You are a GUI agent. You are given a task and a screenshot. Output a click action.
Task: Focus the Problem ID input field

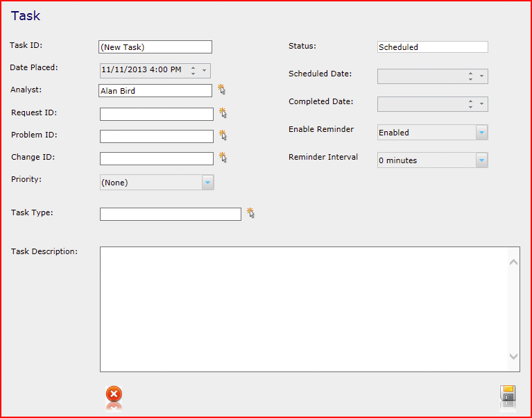(x=157, y=136)
